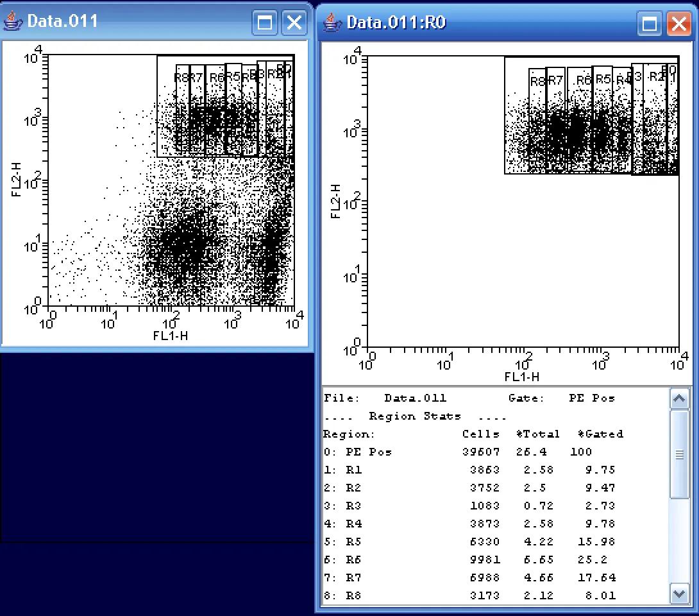Click the stats panel scroll-up arrow

[679, 398]
